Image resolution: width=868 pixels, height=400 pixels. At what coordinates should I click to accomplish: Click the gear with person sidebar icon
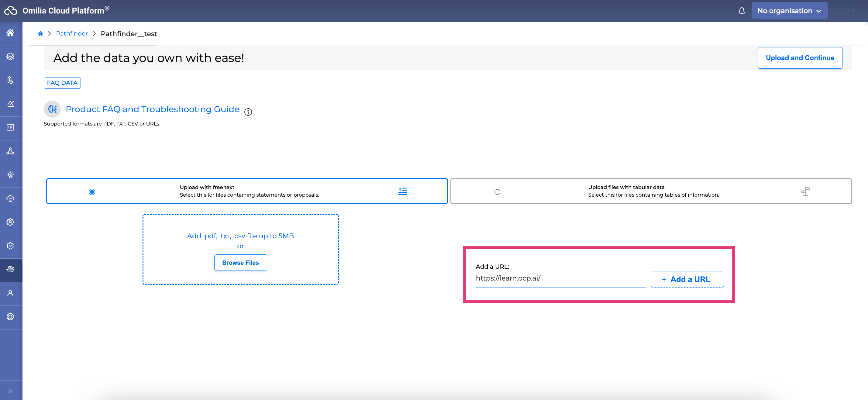(x=10, y=222)
